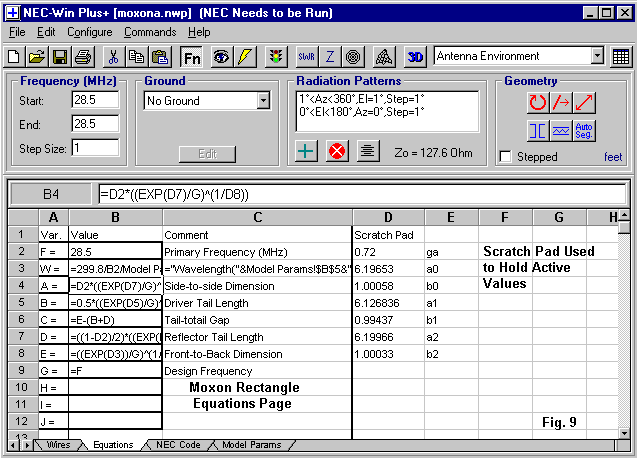Viewport: 637px width, 458px height.
Task: Open the Antenna Environment dropdown
Action: 597,57
